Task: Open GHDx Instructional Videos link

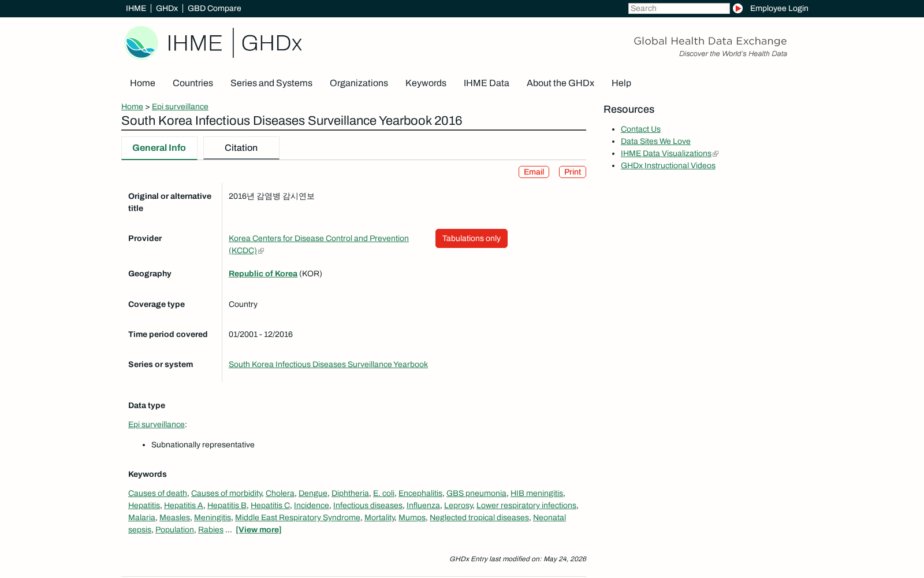Action: 668,165
